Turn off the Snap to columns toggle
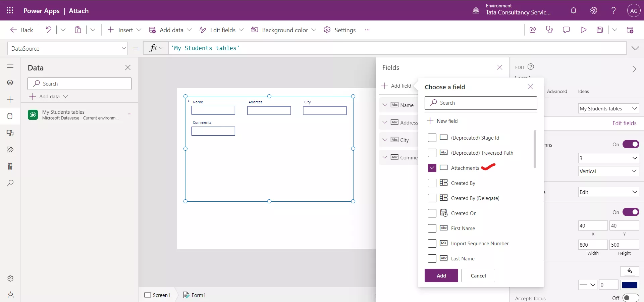Screen dimensions: 644x302 631,144
